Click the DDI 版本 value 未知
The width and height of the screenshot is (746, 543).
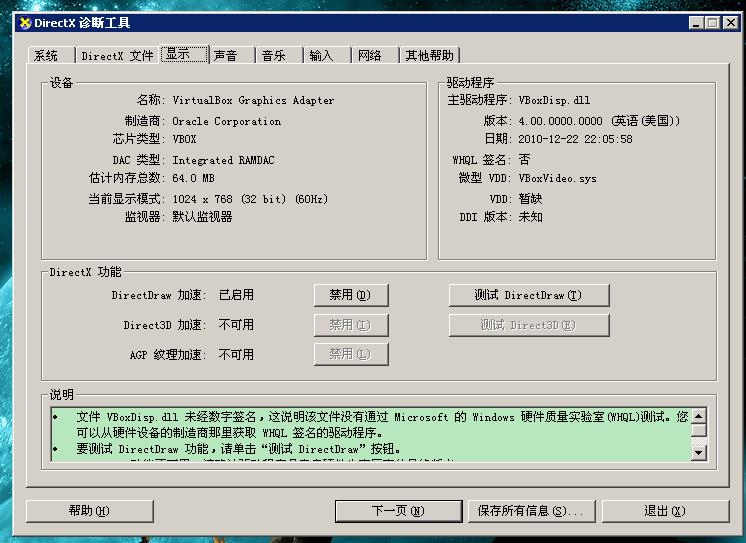[x=530, y=217]
